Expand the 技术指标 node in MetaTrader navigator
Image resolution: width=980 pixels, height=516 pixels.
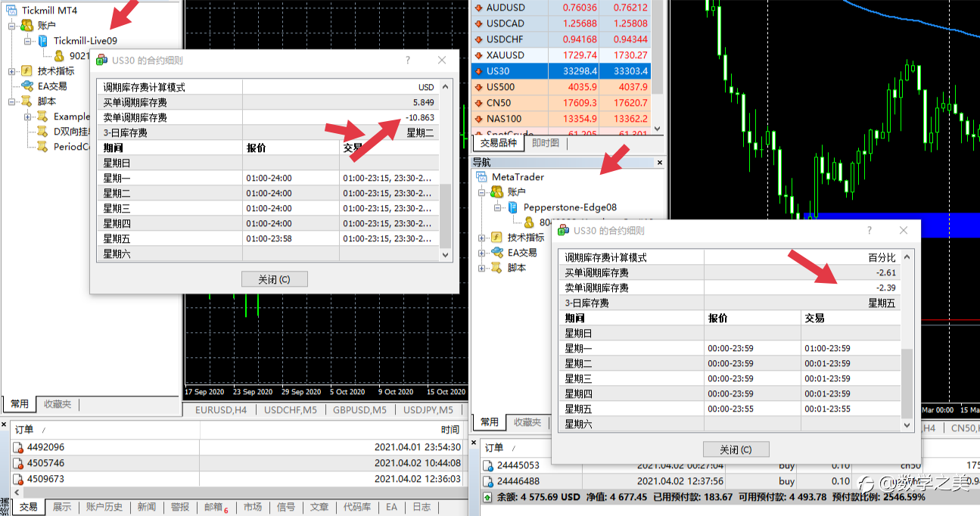(x=482, y=238)
